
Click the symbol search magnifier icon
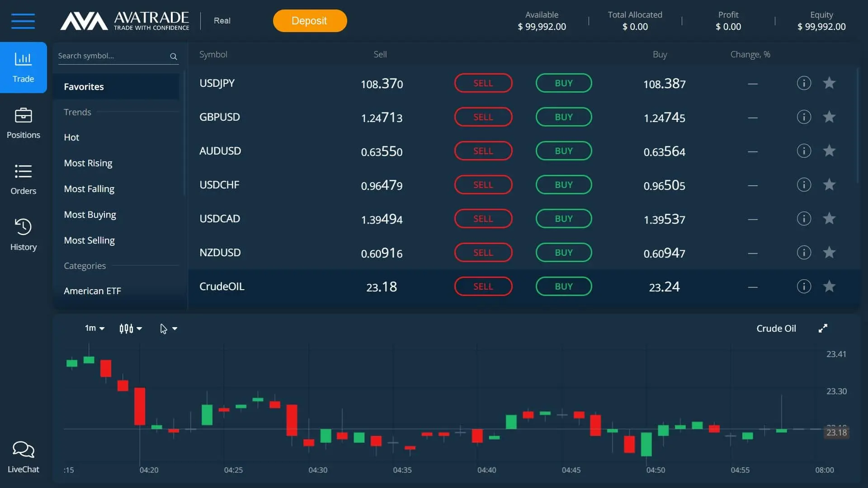(174, 56)
